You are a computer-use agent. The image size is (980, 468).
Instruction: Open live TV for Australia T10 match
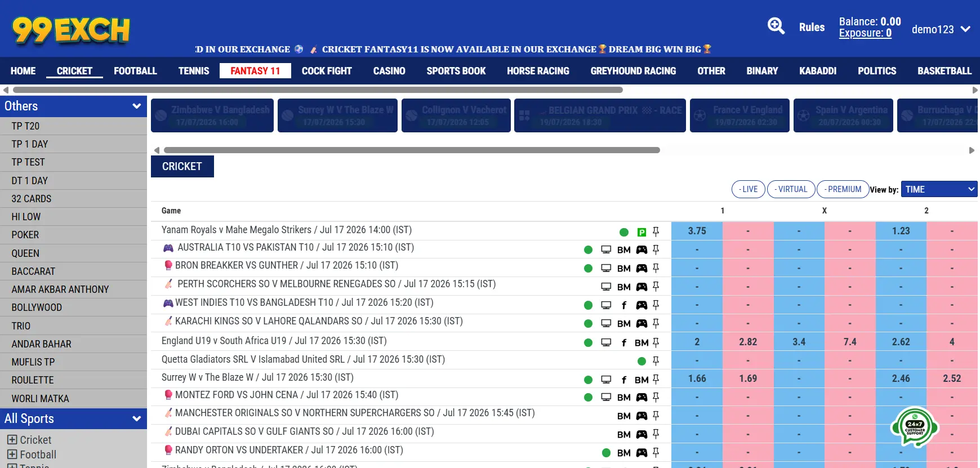[x=606, y=249]
